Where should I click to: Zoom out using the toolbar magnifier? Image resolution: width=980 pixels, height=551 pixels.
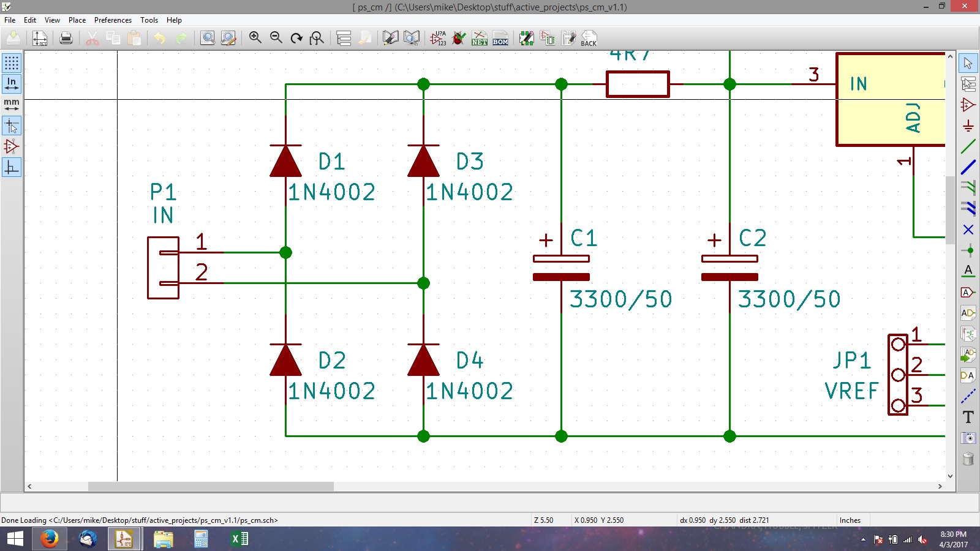[x=276, y=38]
